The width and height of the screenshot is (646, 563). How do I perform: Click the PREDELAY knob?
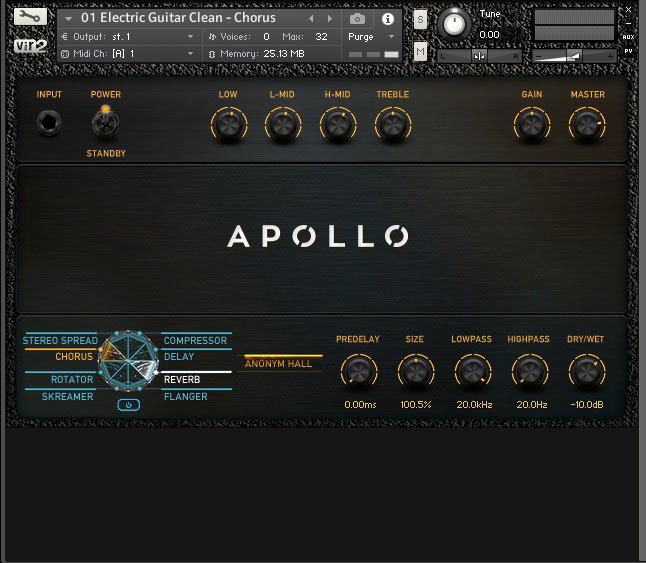359,372
